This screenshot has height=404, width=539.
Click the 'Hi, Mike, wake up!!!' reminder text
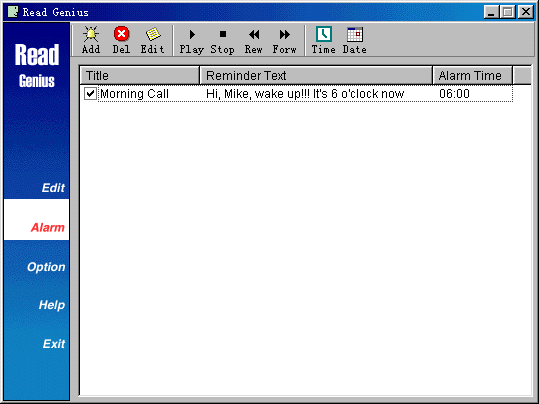[x=305, y=94]
